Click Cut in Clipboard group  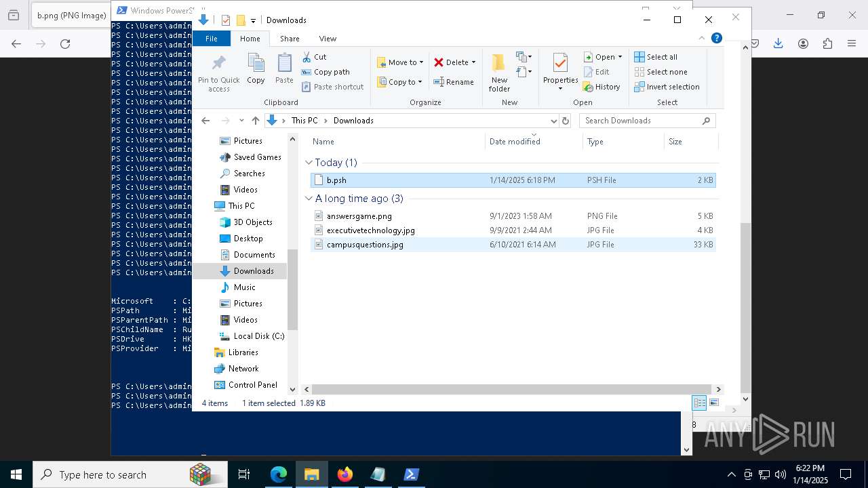314,57
